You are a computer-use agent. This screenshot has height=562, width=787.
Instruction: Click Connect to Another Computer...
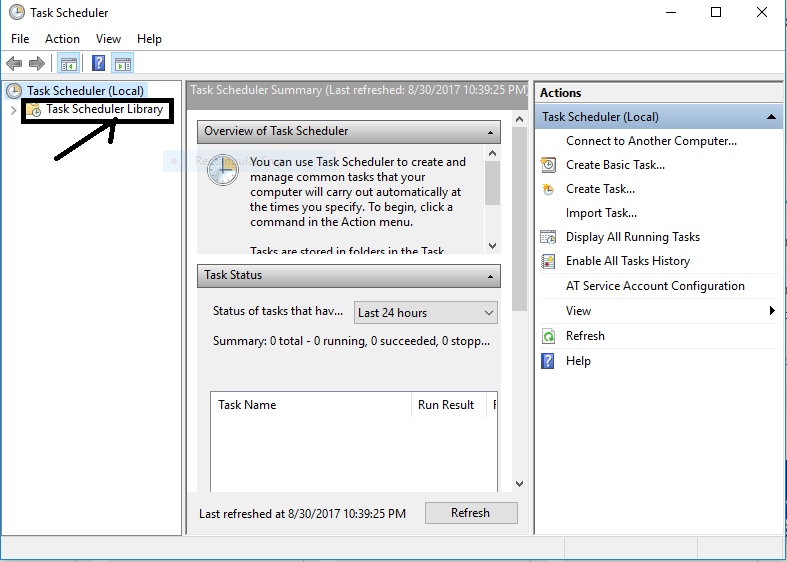point(651,141)
